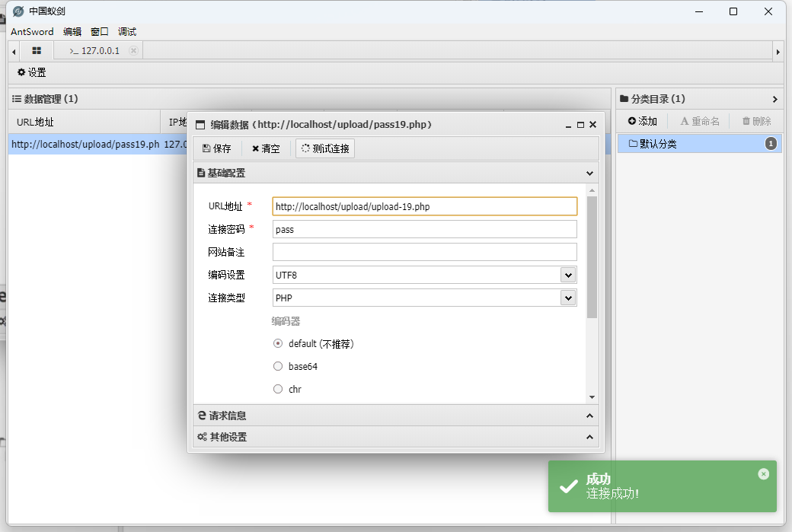Viewport: 792px width, 532px height.
Task: Click 测试连接 to test the connection
Action: click(x=325, y=149)
